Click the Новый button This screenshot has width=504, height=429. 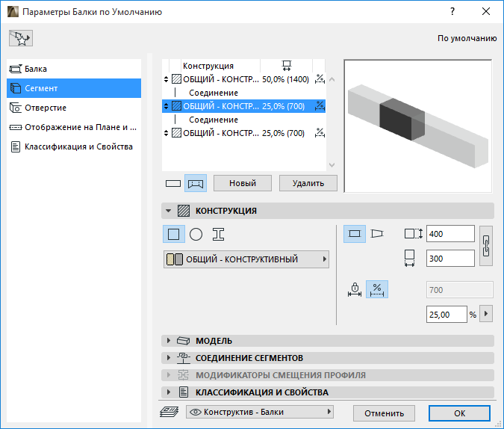click(x=243, y=183)
